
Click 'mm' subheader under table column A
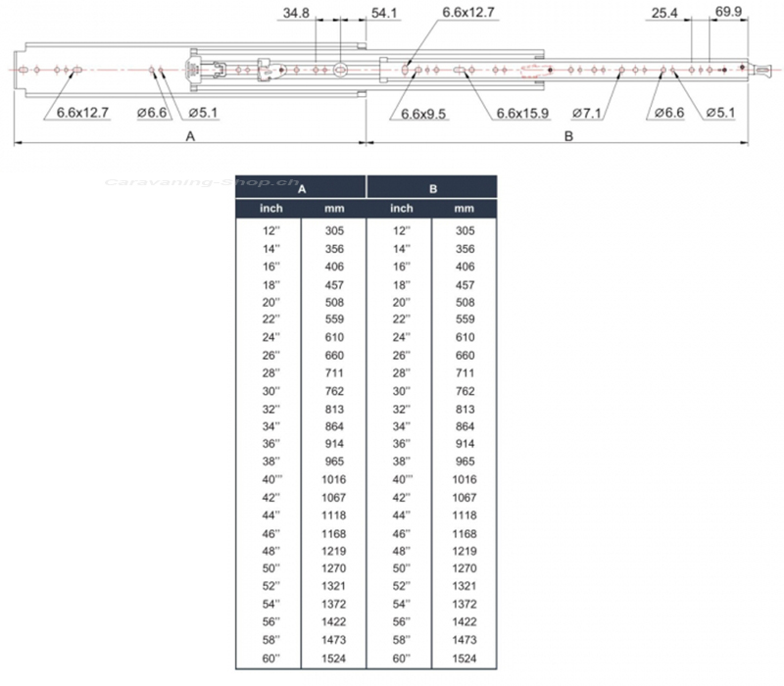334,209
